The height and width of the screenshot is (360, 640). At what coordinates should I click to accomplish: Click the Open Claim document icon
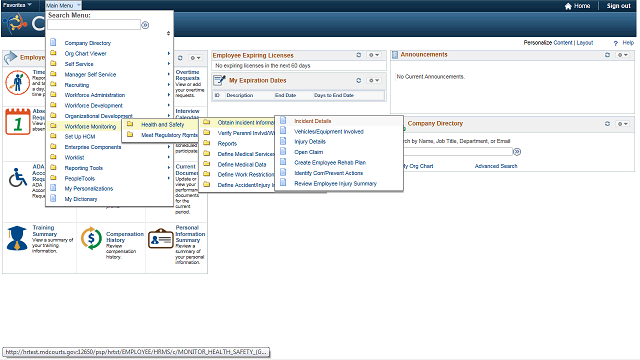pyautogui.click(x=283, y=151)
